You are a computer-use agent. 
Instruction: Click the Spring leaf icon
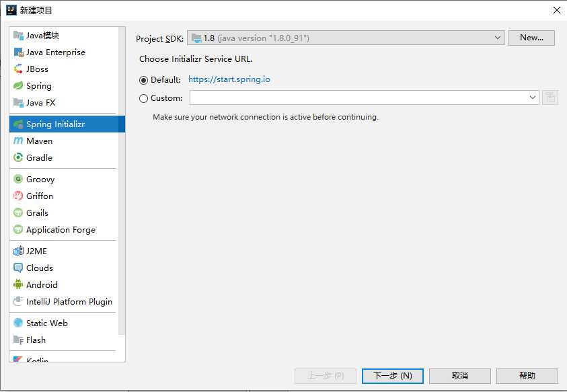[18, 85]
